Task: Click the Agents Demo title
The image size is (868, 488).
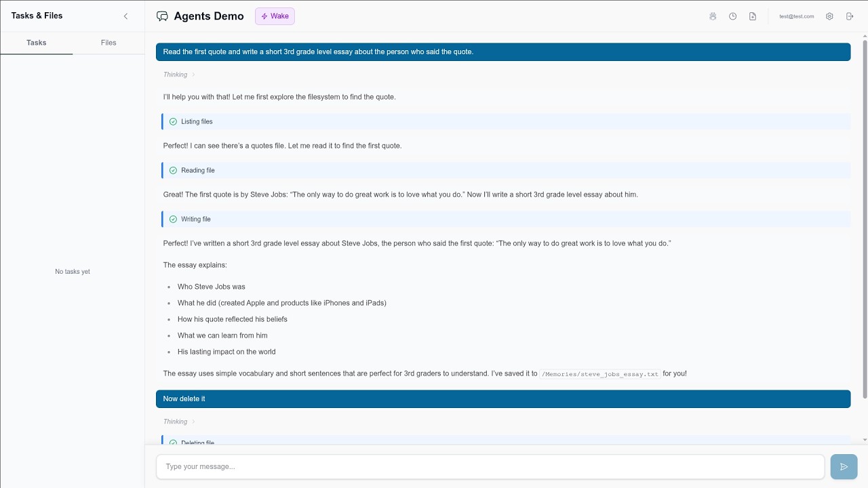Action: click(209, 16)
